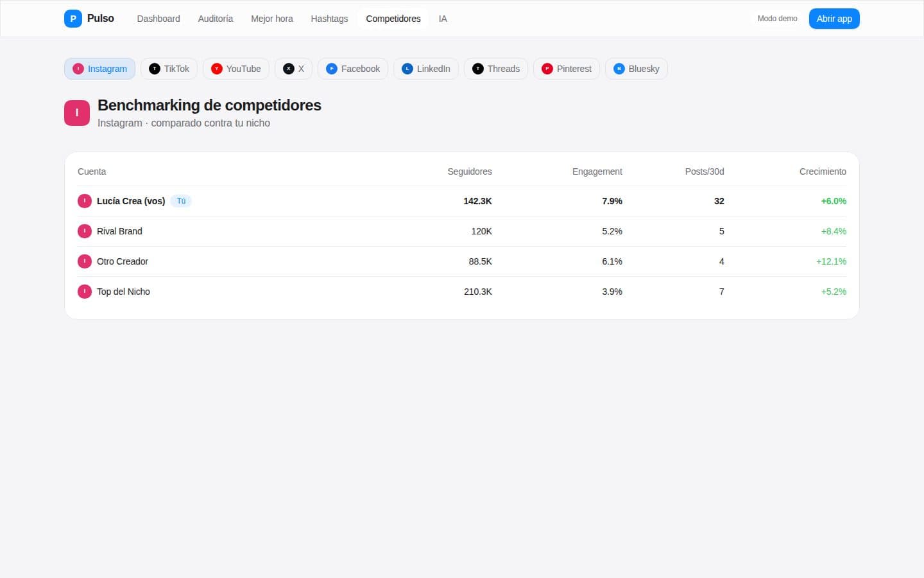
Task: Click Lucía Crea account avatar icon
Action: coord(85,201)
